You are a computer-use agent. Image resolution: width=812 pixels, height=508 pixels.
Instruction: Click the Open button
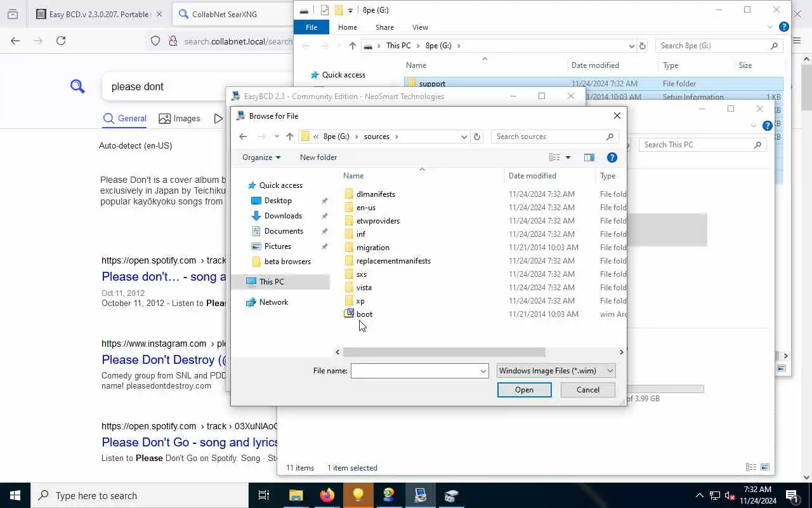[524, 390]
